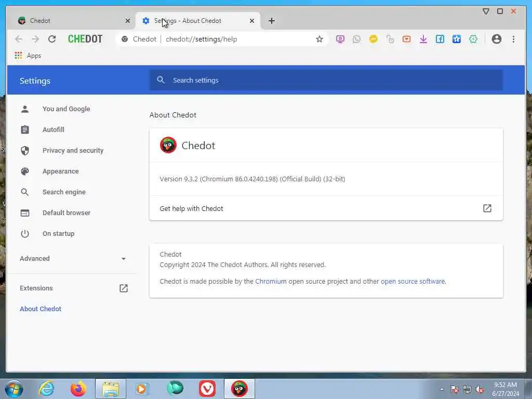Follow the open source software link
Viewport: 532px width, 399px height.
pos(413,281)
